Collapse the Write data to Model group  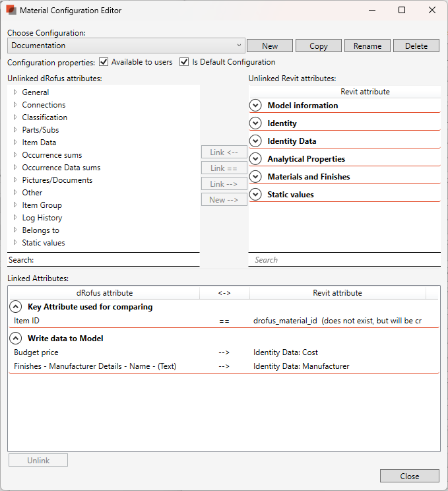tap(15, 339)
